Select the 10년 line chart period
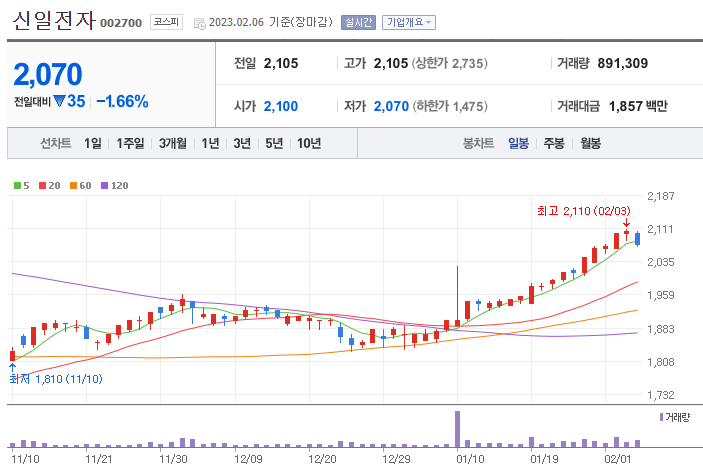Image resolution: width=703 pixels, height=474 pixels. click(309, 143)
